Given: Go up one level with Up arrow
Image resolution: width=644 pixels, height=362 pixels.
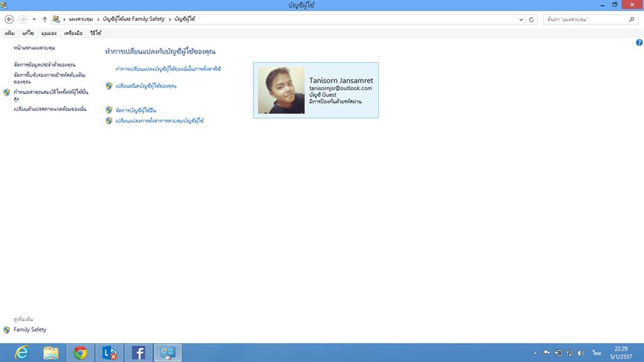Looking at the screenshot, I should pyautogui.click(x=45, y=20).
